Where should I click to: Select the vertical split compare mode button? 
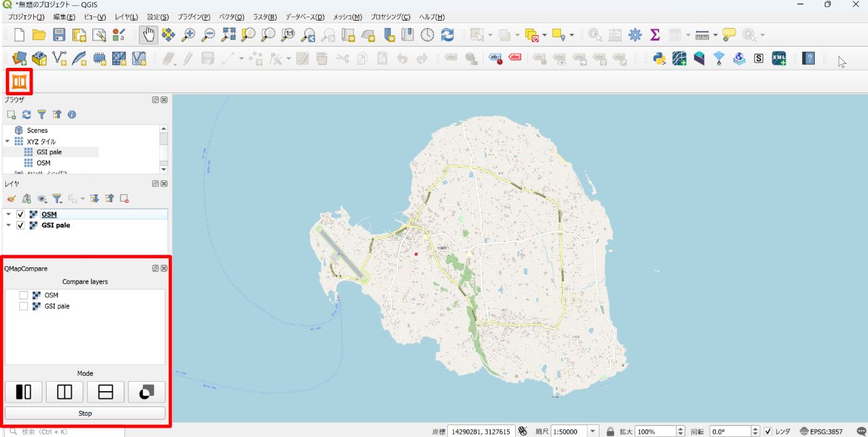click(x=64, y=392)
